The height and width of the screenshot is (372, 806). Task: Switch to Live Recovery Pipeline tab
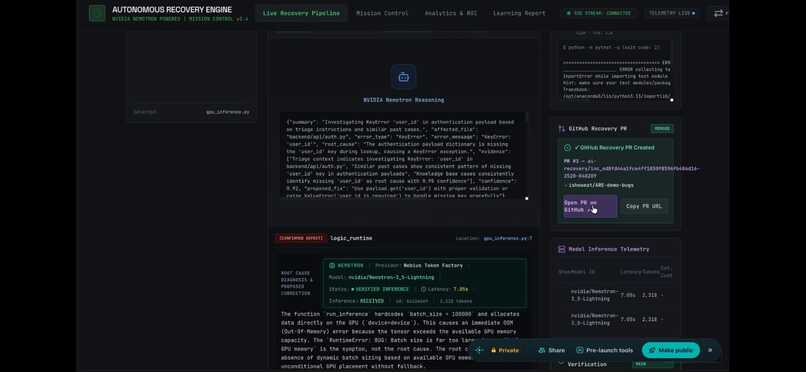click(x=301, y=13)
